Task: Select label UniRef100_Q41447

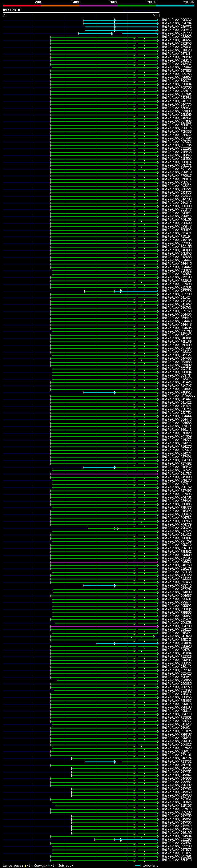Action: point(177,399)
